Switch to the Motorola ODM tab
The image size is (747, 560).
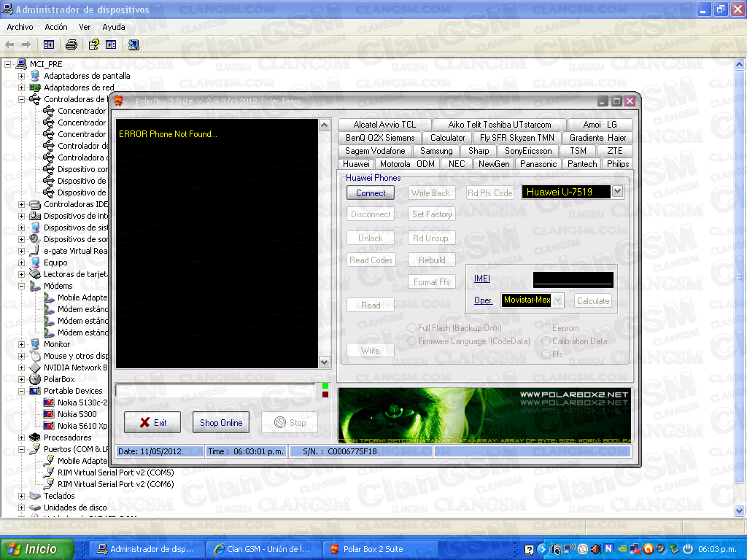point(407,164)
